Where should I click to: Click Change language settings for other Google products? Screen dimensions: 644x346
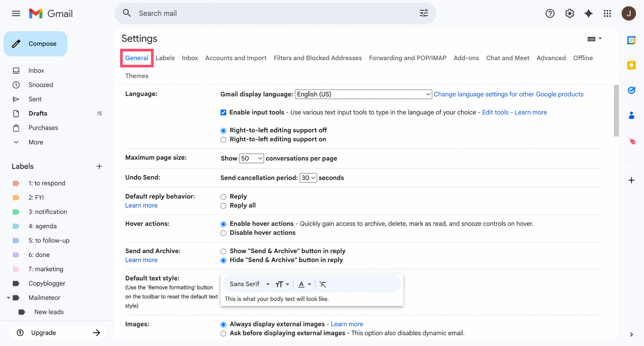click(x=508, y=94)
